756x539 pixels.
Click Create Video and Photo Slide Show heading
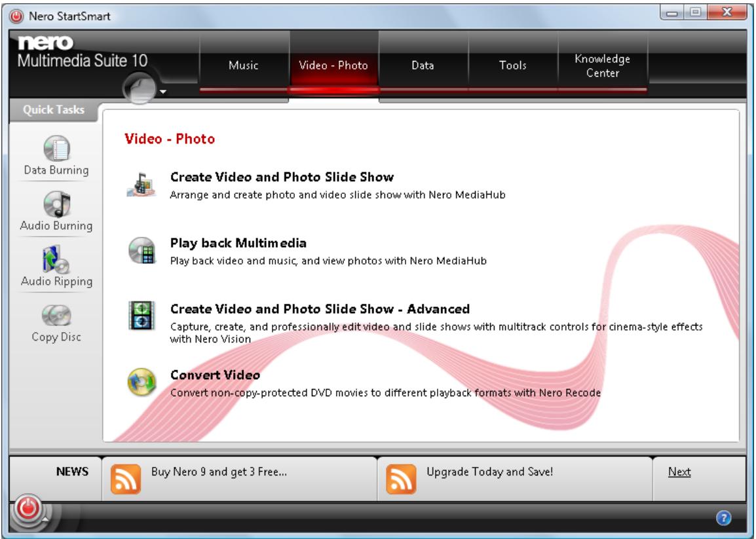(x=282, y=177)
